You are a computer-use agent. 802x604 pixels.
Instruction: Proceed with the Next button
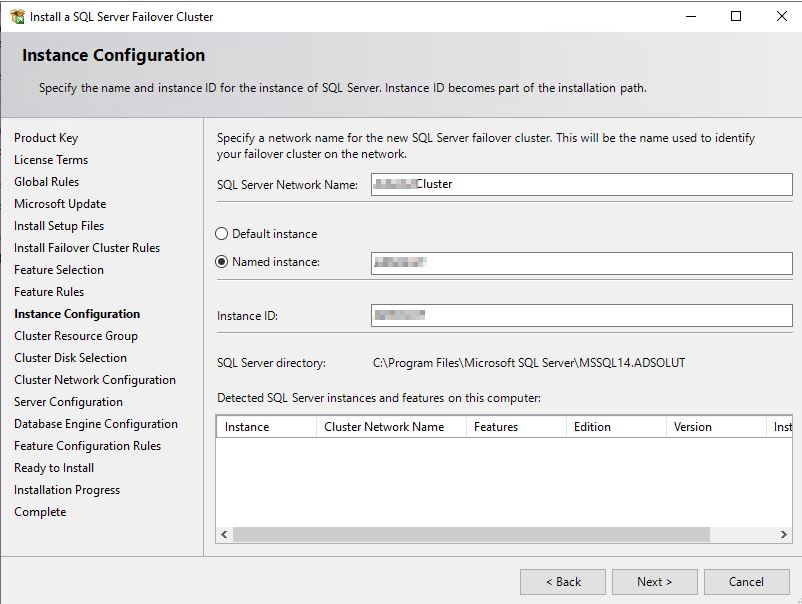[x=655, y=582]
